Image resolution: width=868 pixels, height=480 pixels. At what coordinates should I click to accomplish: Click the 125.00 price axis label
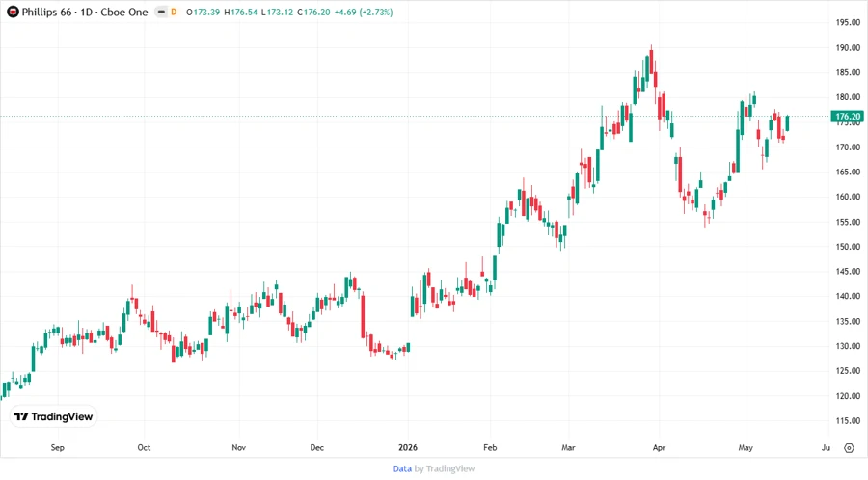tap(848, 371)
